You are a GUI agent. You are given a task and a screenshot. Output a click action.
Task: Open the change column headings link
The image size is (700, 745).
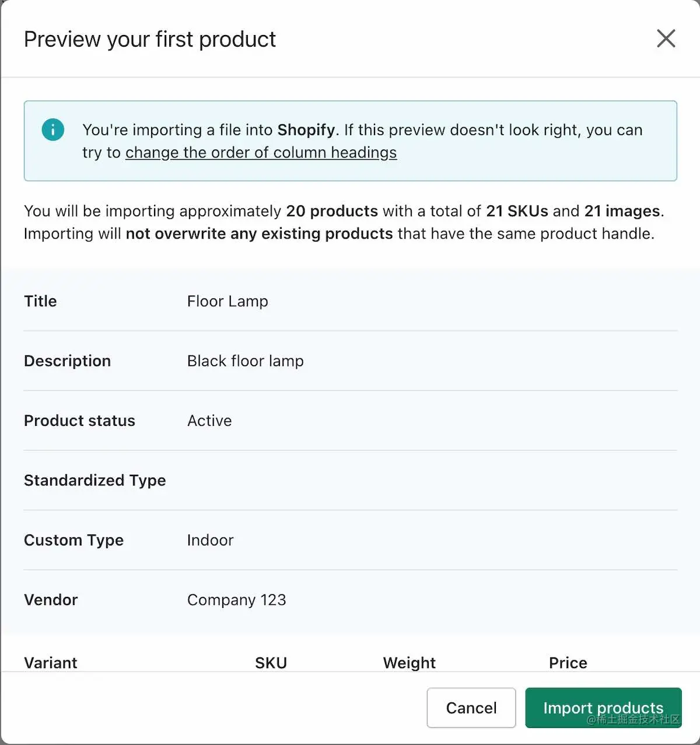click(x=261, y=152)
